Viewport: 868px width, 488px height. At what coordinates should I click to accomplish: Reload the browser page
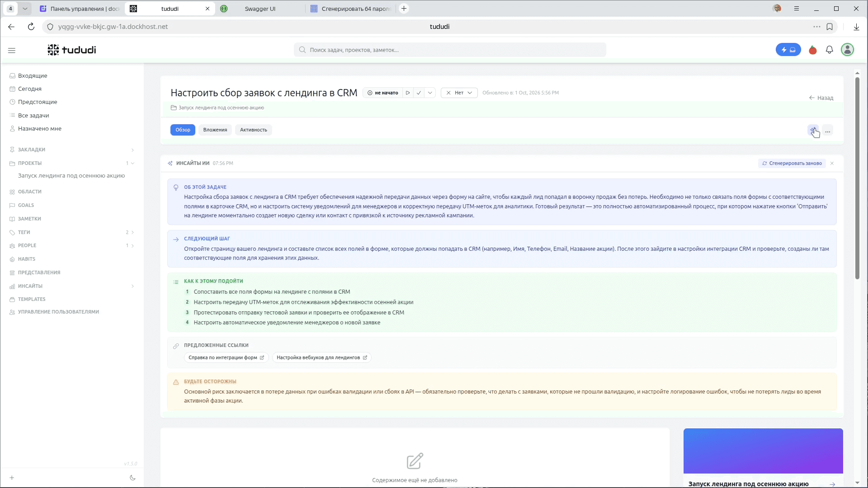[x=31, y=27]
